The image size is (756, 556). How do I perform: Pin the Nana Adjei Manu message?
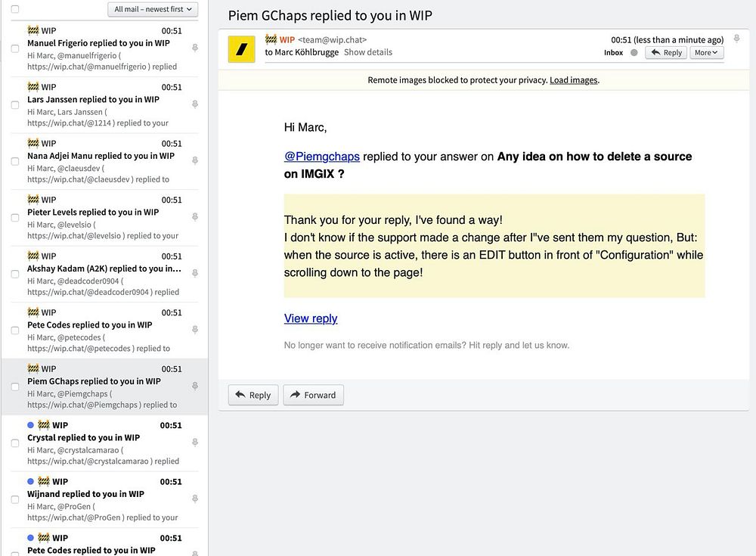(x=195, y=160)
